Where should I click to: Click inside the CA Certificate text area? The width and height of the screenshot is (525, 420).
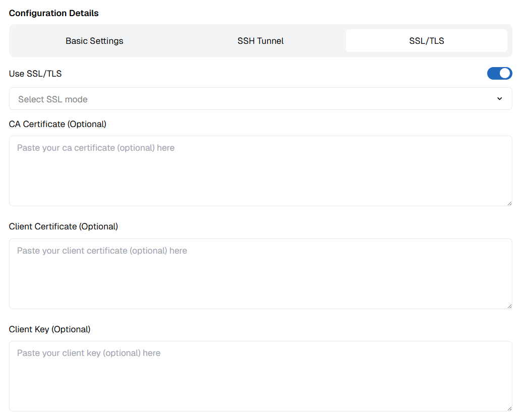coord(260,170)
